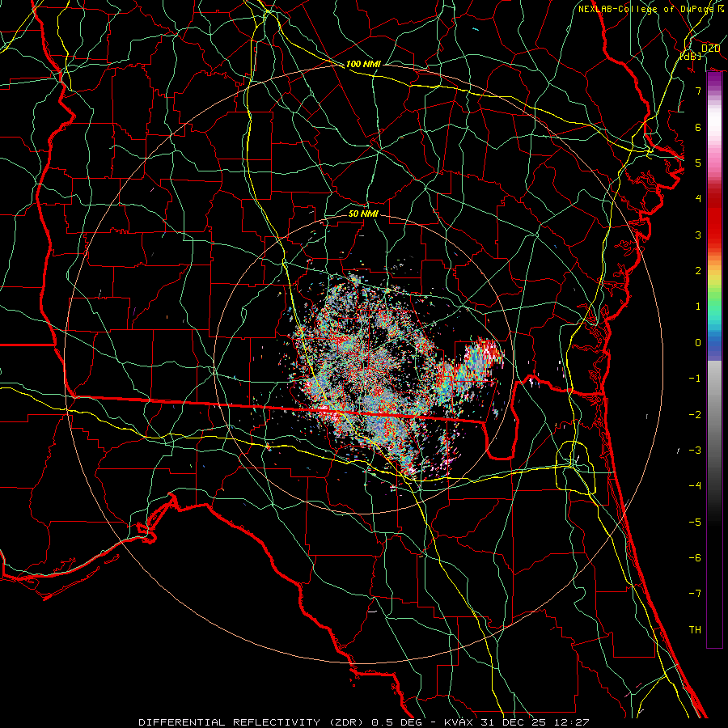Click the "0" value on the legend
The width and height of the screenshot is (728, 728).
pos(698,343)
